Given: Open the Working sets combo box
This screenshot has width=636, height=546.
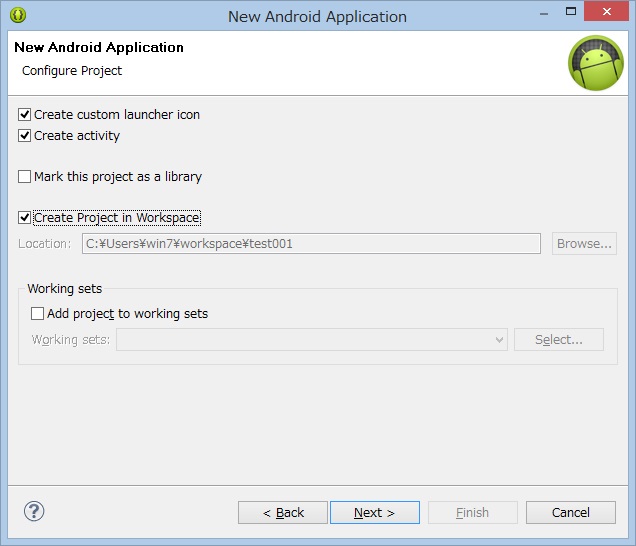Looking at the screenshot, I should tap(312, 340).
